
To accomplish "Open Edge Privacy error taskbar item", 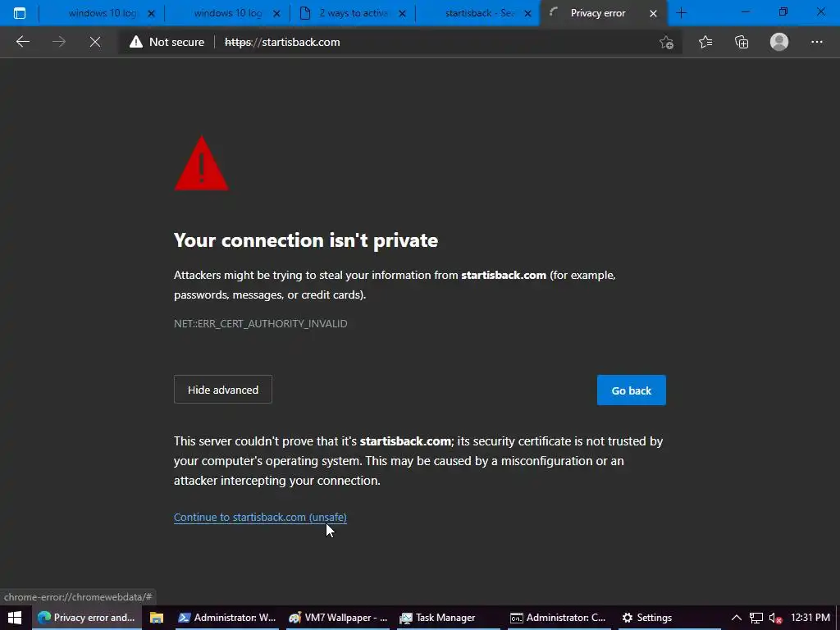I will (x=87, y=617).
